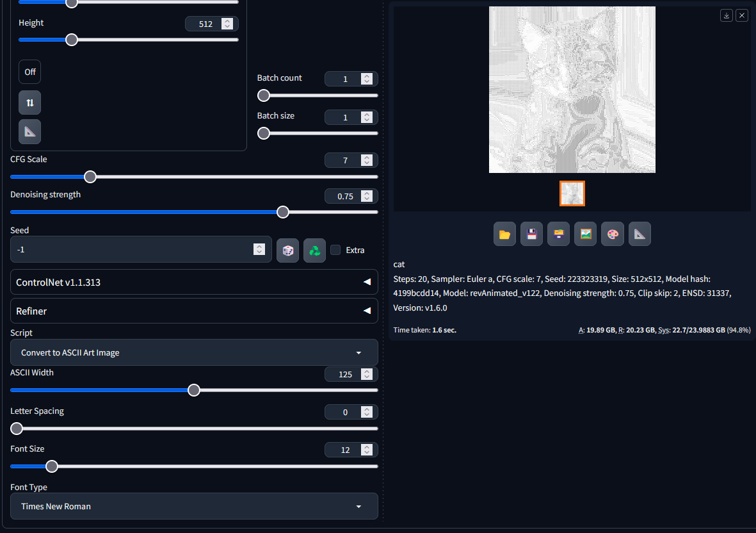This screenshot has height=533, width=756.
Task: Save the image as a zip archive
Action: click(558, 234)
